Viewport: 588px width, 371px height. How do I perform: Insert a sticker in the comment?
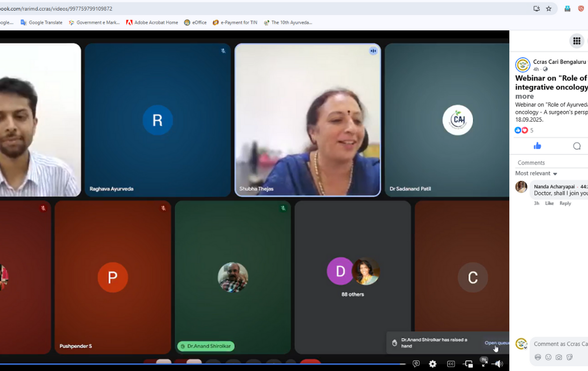point(570,357)
